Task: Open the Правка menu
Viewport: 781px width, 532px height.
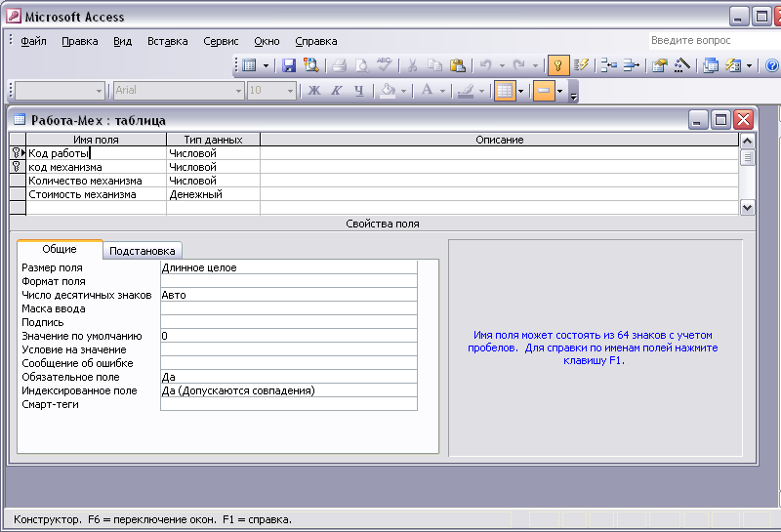Action: [x=80, y=41]
